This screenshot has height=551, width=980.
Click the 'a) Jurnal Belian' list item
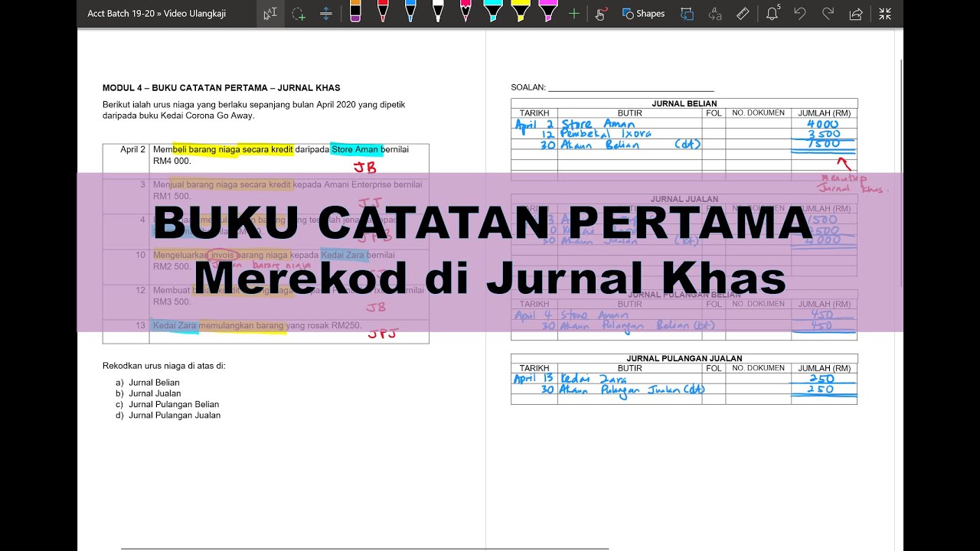[148, 383]
